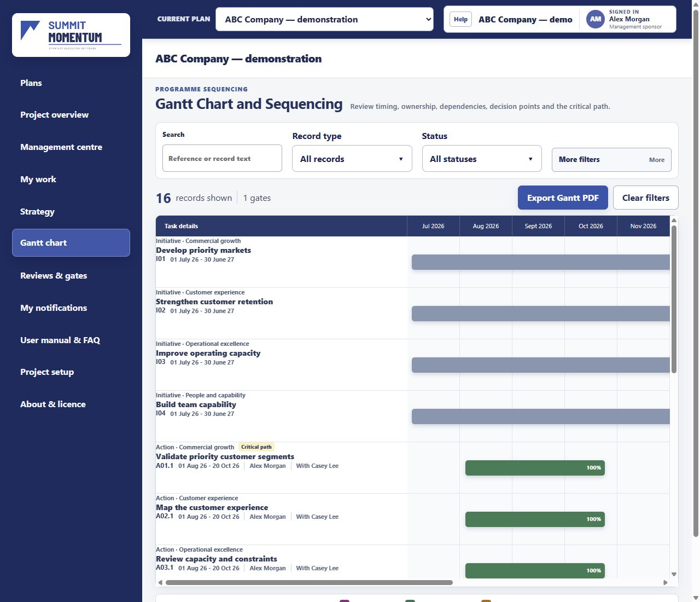Go to Project setup
This screenshot has height=602, width=700.
(71, 372)
